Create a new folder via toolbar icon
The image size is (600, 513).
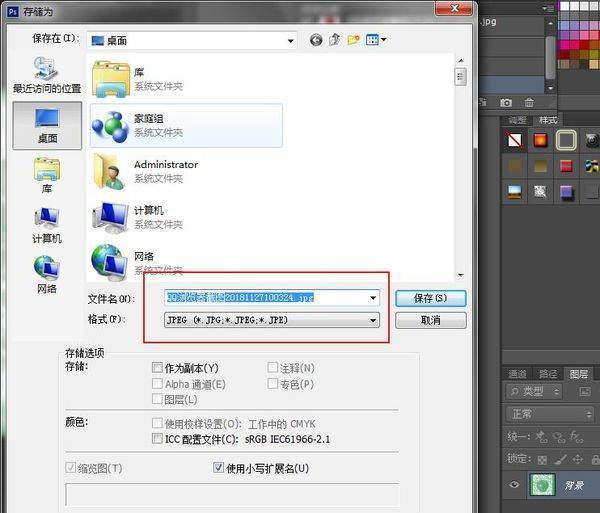pos(354,40)
